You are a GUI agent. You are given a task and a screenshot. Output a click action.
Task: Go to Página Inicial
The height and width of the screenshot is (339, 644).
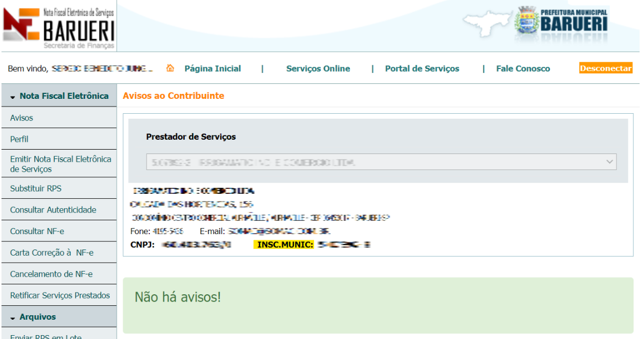tap(213, 68)
